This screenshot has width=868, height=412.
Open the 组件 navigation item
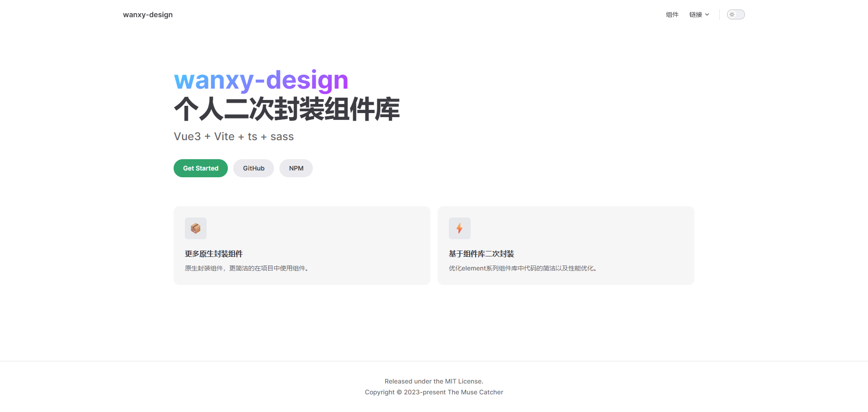(x=672, y=14)
